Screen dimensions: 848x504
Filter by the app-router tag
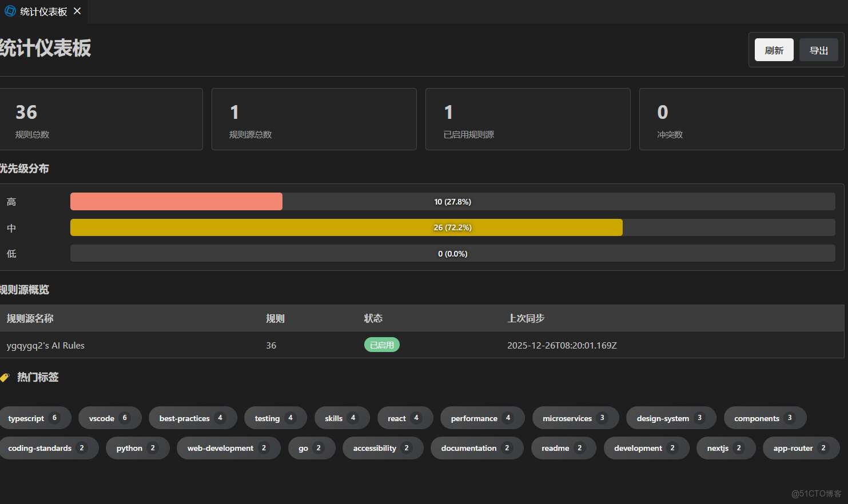pyautogui.click(x=801, y=448)
